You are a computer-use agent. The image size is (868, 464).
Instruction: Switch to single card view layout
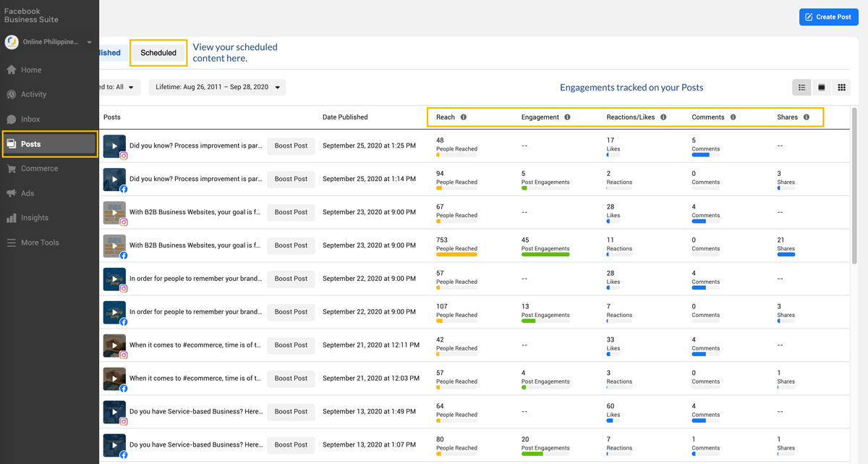point(822,88)
